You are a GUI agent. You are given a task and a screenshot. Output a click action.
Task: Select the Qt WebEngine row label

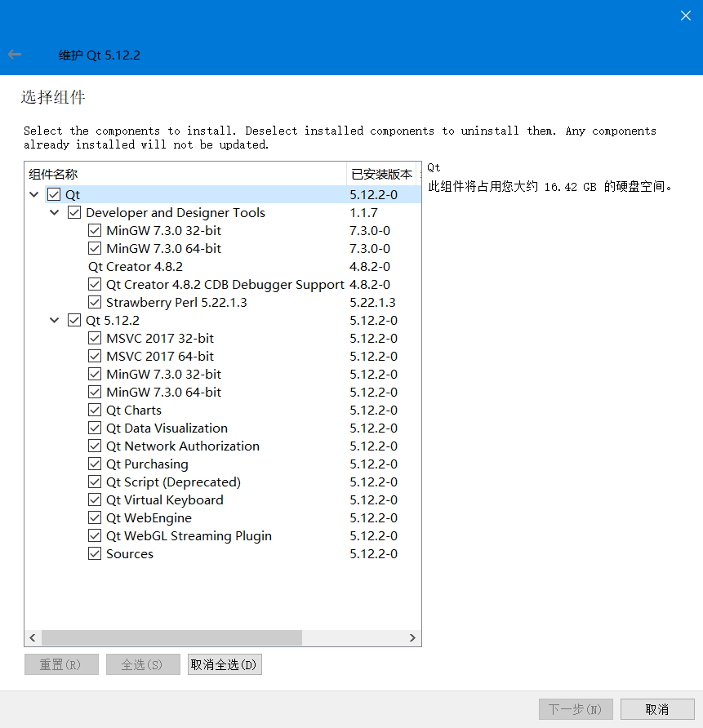pyautogui.click(x=149, y=518)
